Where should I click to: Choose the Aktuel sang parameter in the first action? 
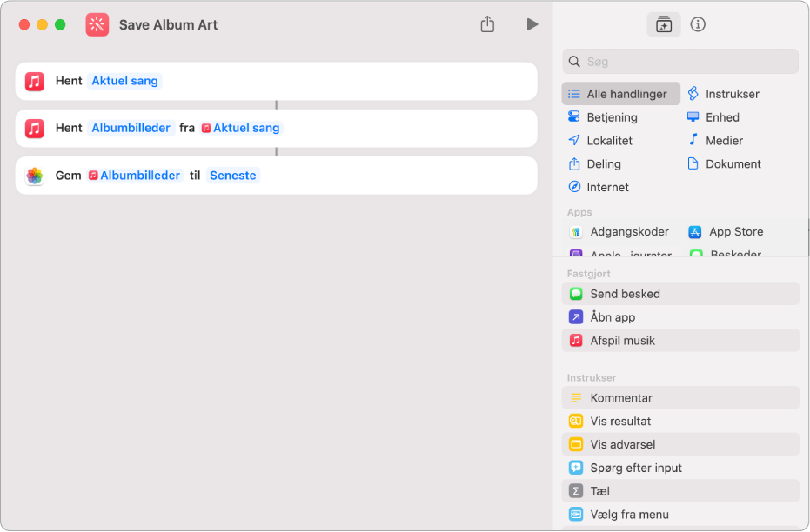124,81
